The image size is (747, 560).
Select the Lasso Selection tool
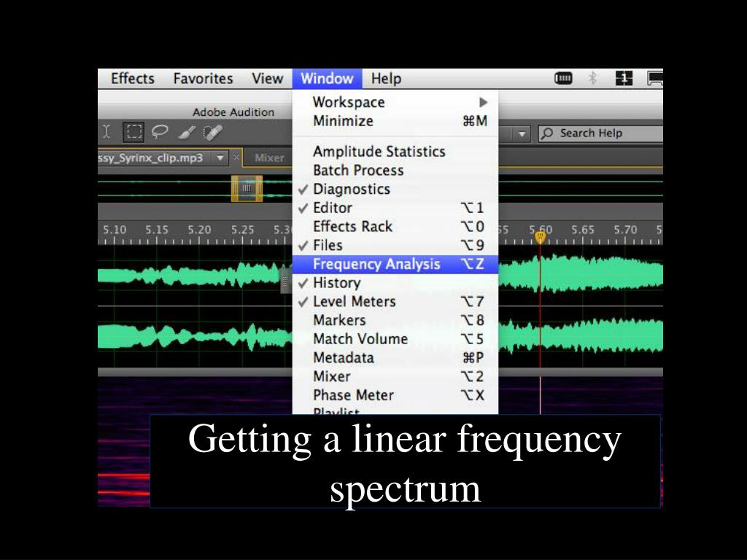160,132
